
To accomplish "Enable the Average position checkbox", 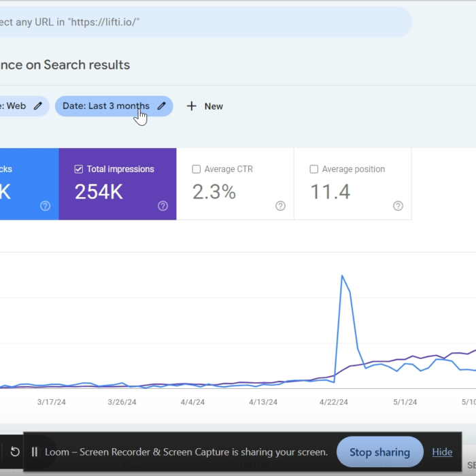I will click(313, 169).
